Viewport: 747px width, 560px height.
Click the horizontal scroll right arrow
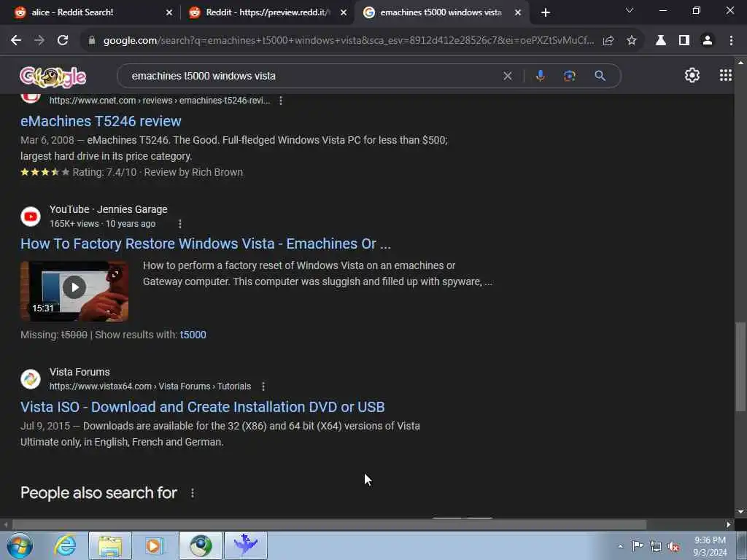pyautogui.click(x=729, y=524)
